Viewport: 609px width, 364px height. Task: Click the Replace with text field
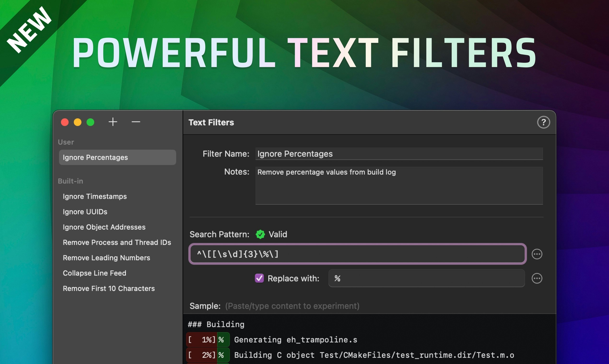(427, 279)
